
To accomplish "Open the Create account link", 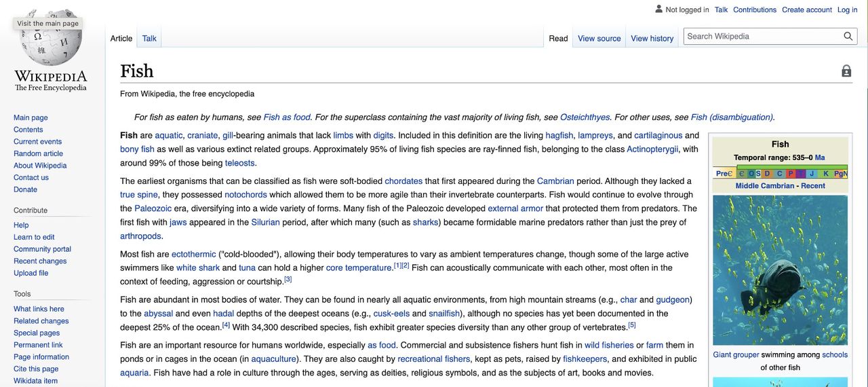I will point(806,10).
